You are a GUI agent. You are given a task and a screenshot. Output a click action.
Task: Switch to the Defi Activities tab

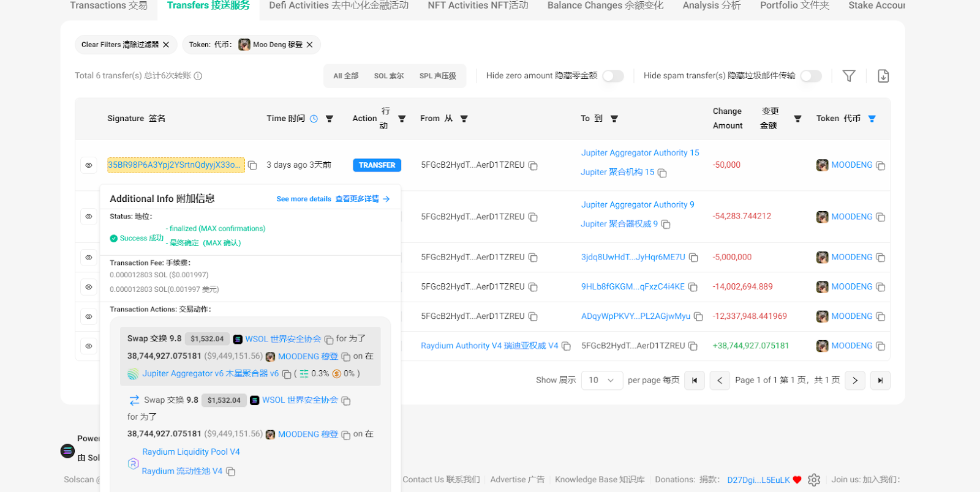(338, 6)
